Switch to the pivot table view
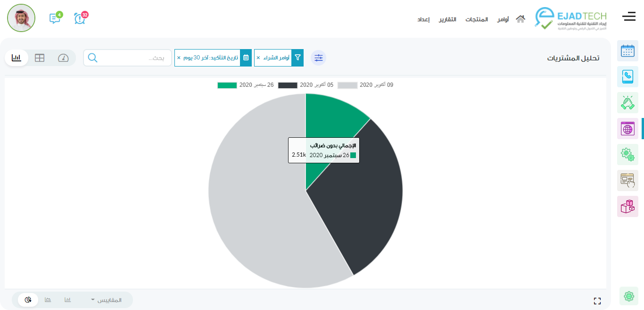644x310 pixels. [x=40, y=58]
